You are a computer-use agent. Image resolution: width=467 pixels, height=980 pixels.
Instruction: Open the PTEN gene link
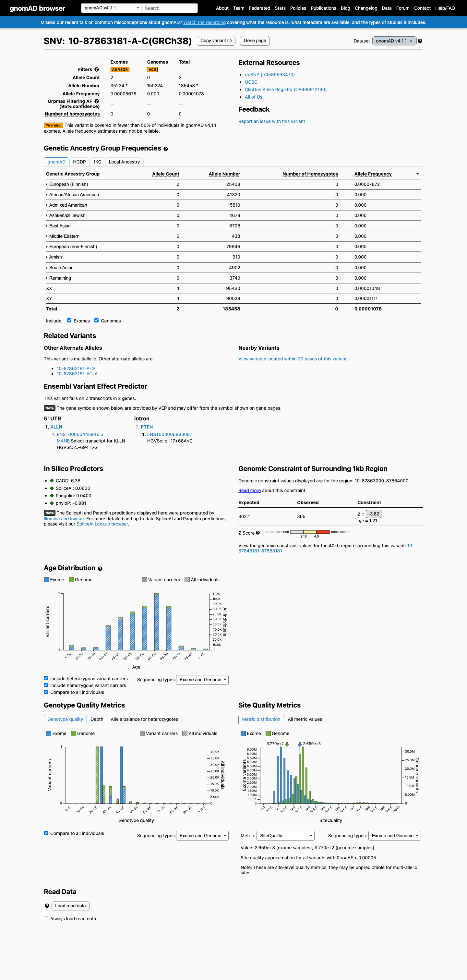tap(147, 427)
